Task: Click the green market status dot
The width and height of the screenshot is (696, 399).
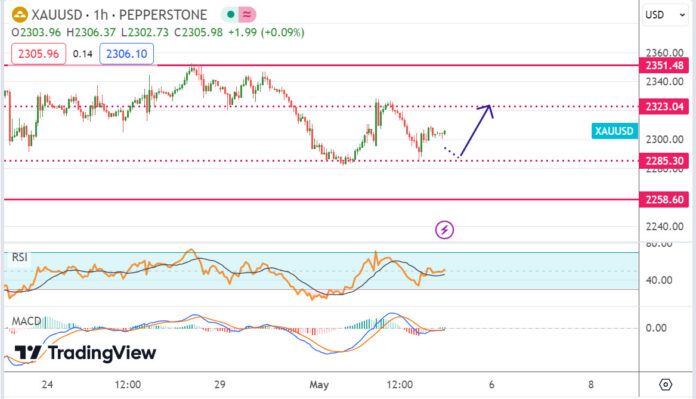Action: (230, 15)
